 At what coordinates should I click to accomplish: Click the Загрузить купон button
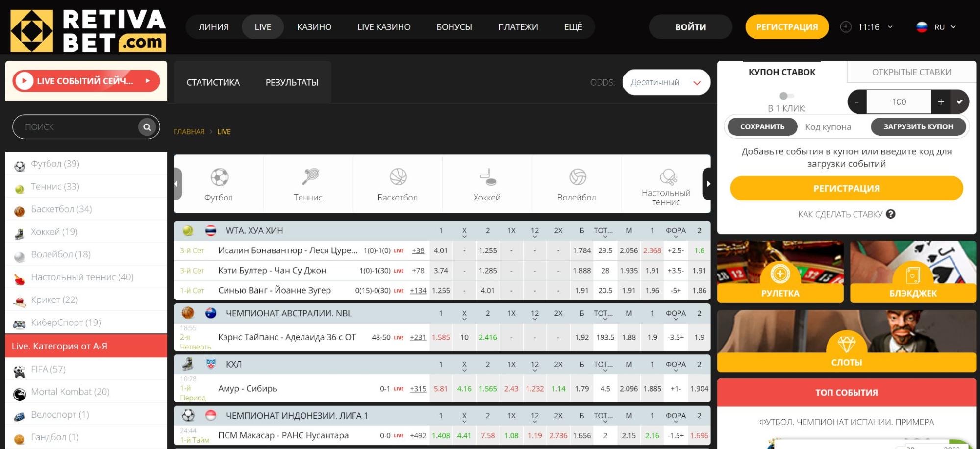(x=918, y=126)
